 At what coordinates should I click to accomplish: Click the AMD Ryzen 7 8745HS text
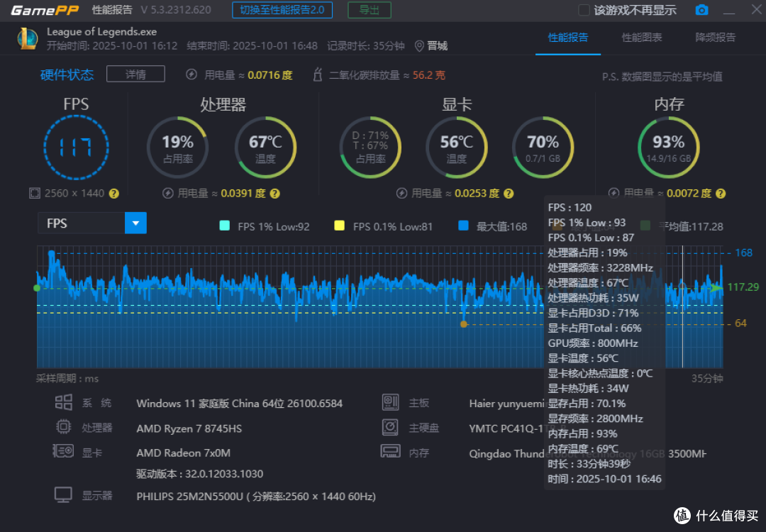(x=189, y=428)
